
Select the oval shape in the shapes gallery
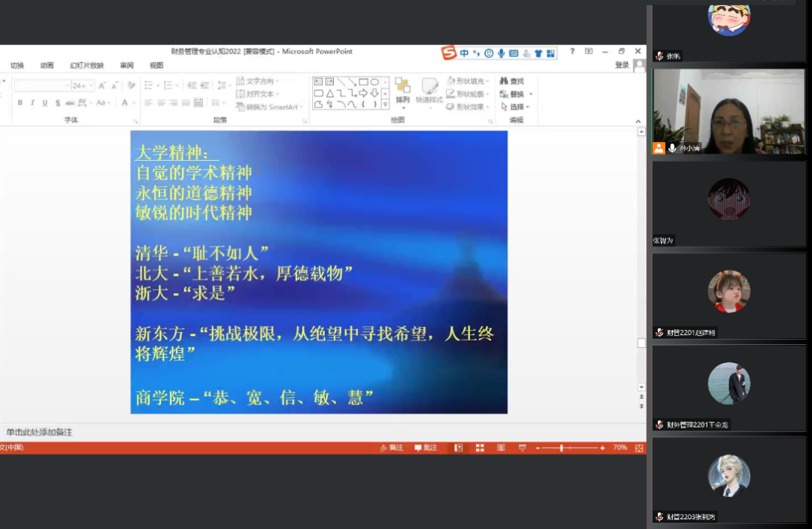click(374, 82)
